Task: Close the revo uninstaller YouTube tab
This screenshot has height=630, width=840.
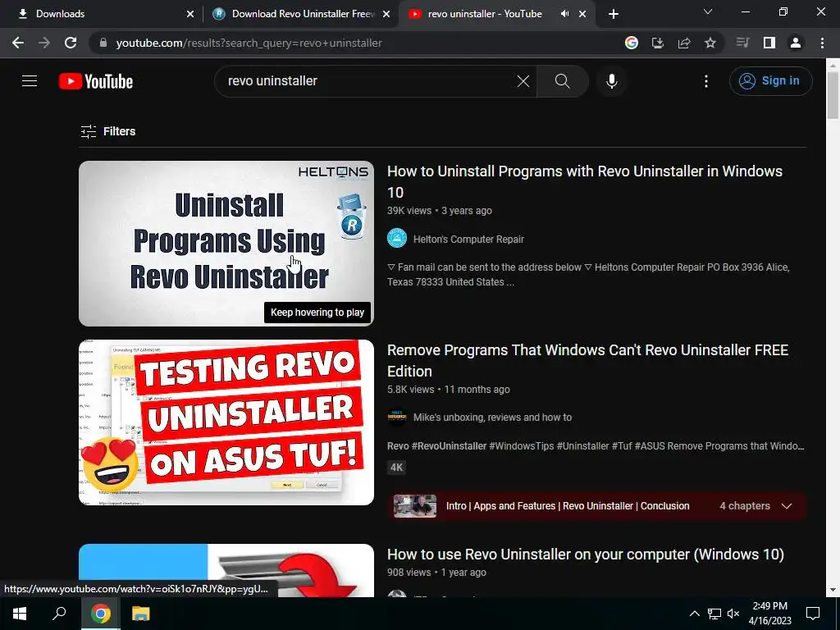Action: 583,14
